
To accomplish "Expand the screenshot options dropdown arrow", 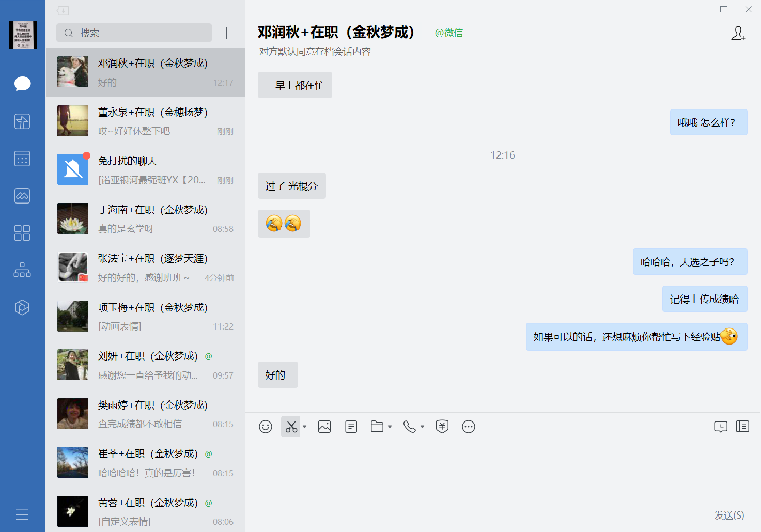I will [305, 427].
